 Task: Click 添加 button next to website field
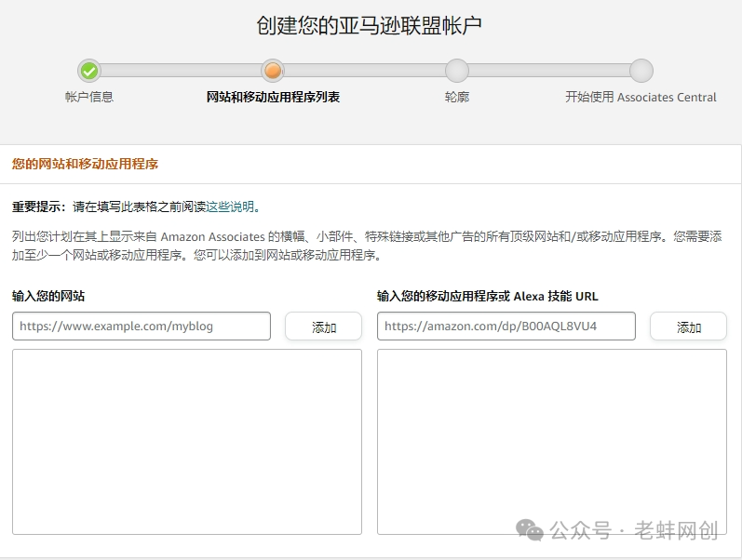324,326
